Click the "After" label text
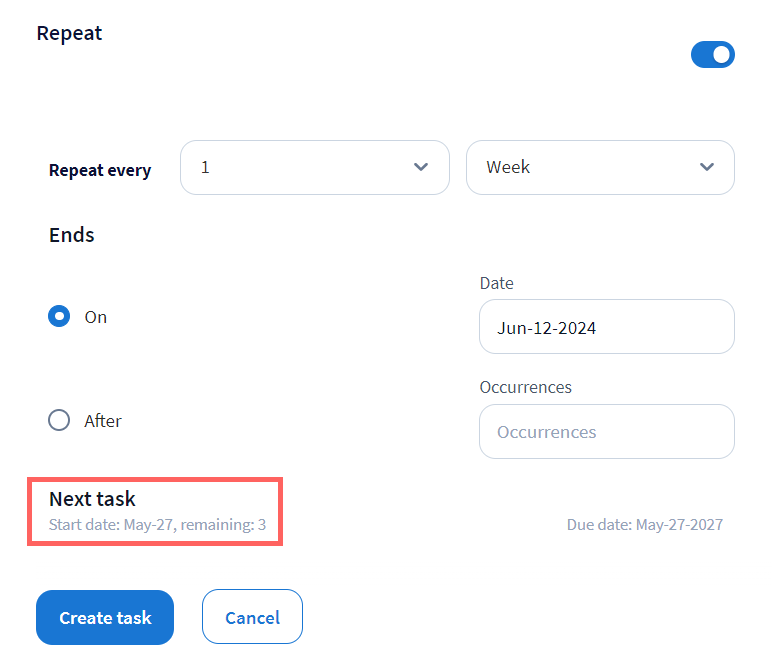The width and height of the screenshot is (772, 663). coord(103,421)
